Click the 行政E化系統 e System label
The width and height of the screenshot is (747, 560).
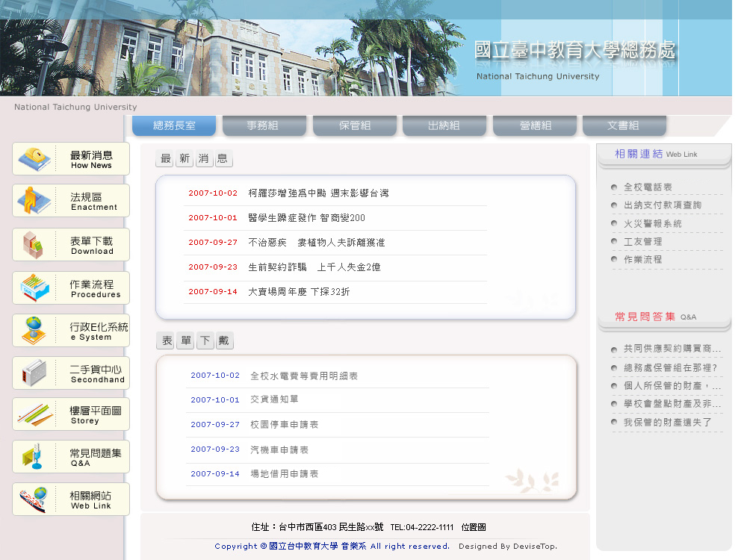click(99, 332)
